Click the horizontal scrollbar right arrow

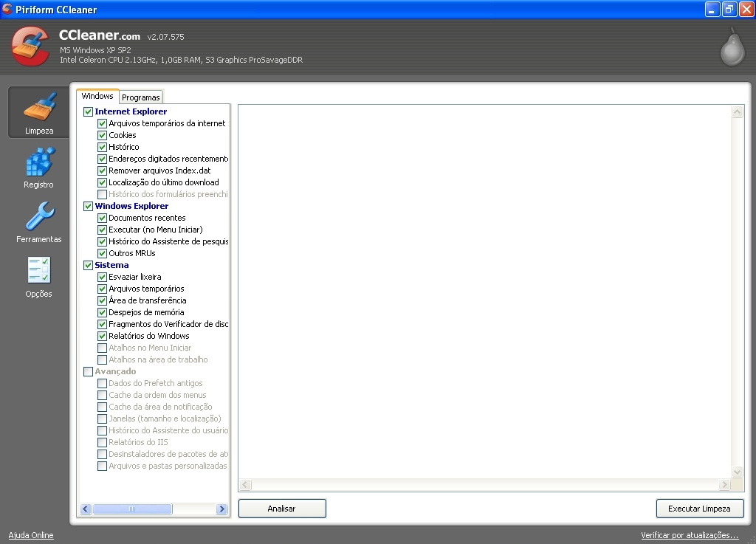[x=221, y=509]
